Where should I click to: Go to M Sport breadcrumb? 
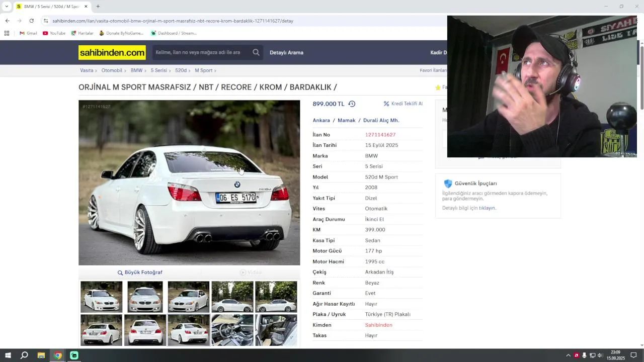click(203, 70)
